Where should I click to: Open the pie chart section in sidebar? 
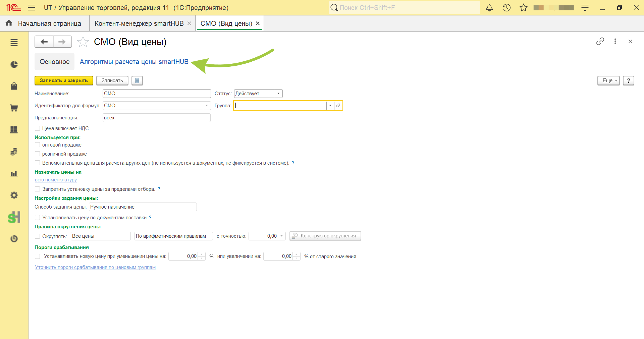14,64
